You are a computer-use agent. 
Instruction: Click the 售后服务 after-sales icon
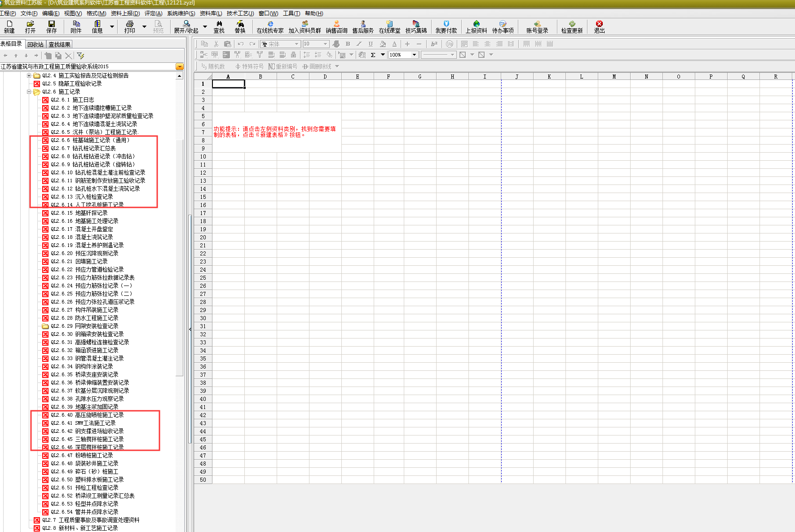(x=363, y=27)
